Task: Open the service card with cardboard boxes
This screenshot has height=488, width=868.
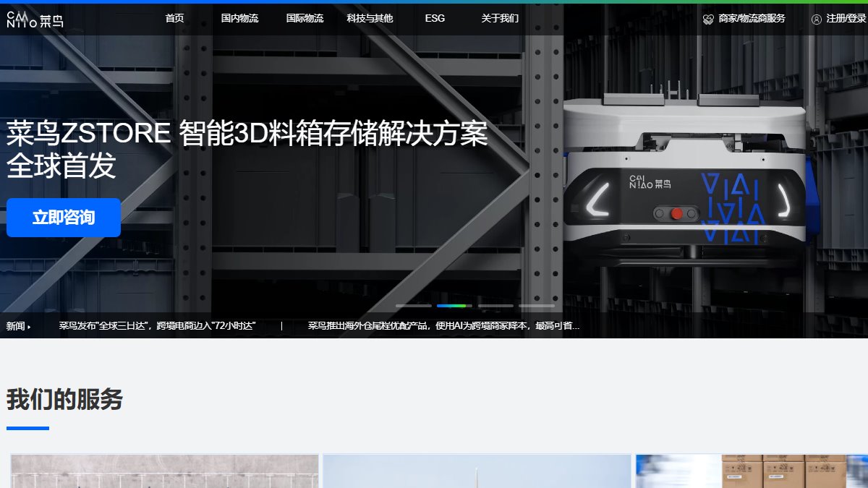Action: tap(752, 471)
